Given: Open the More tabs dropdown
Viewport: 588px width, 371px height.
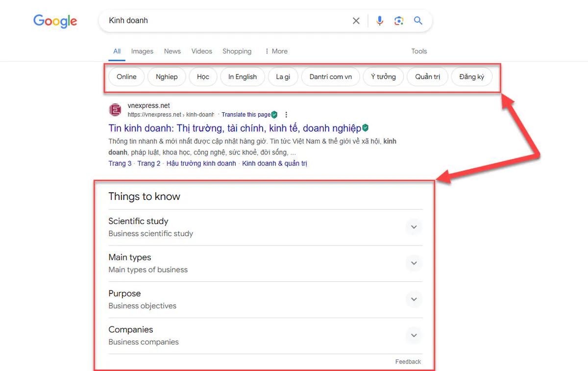Looking at the screenshot, I should (x=276, y=51).
